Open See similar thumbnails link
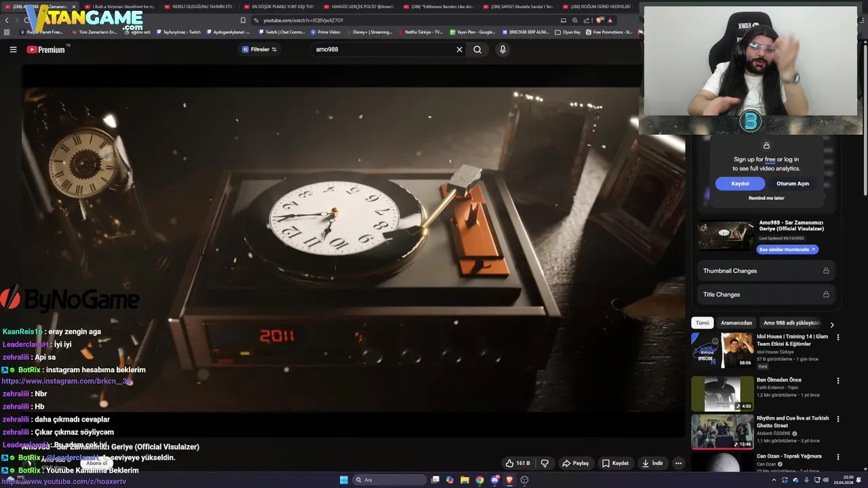Image resolution: width=868 pixels, height=488 pixels. click(x=787, y=249)
